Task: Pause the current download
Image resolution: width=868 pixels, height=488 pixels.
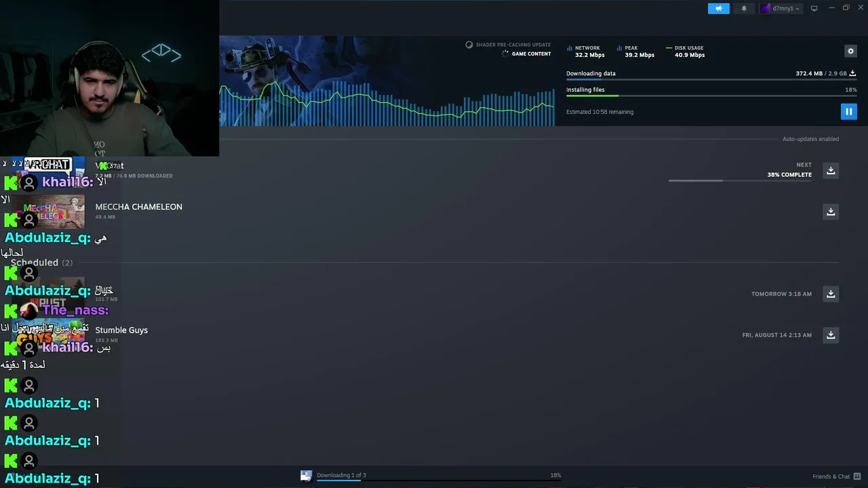Action: pyautogui.click(x=848, y=111)
